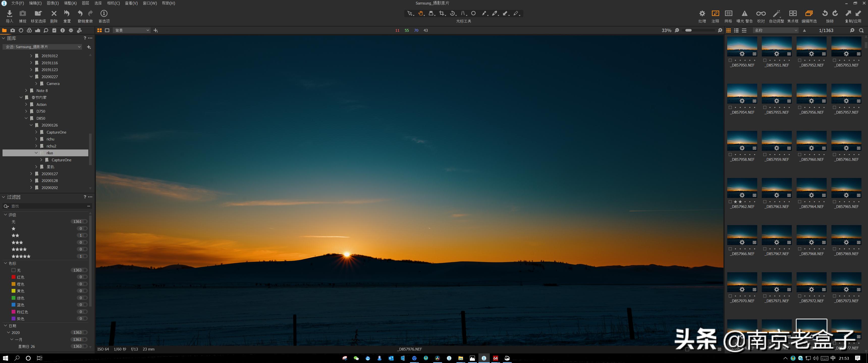Click the Focus mask (焦点框) icon
Image resolution: width=868 pixels, height=363 pixels.
tap(793, 14)
